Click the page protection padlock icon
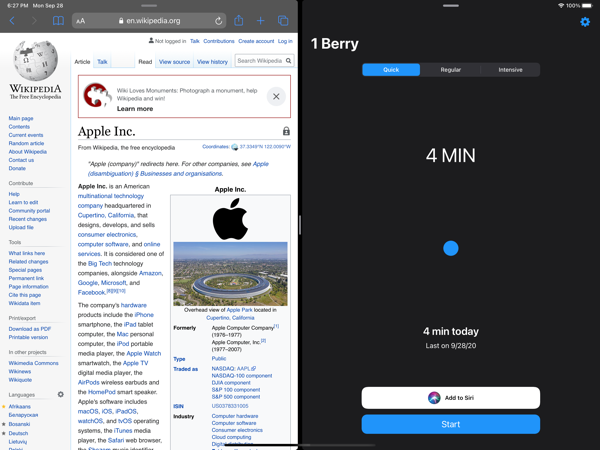The image size is (600, 450). pos(286,131)
